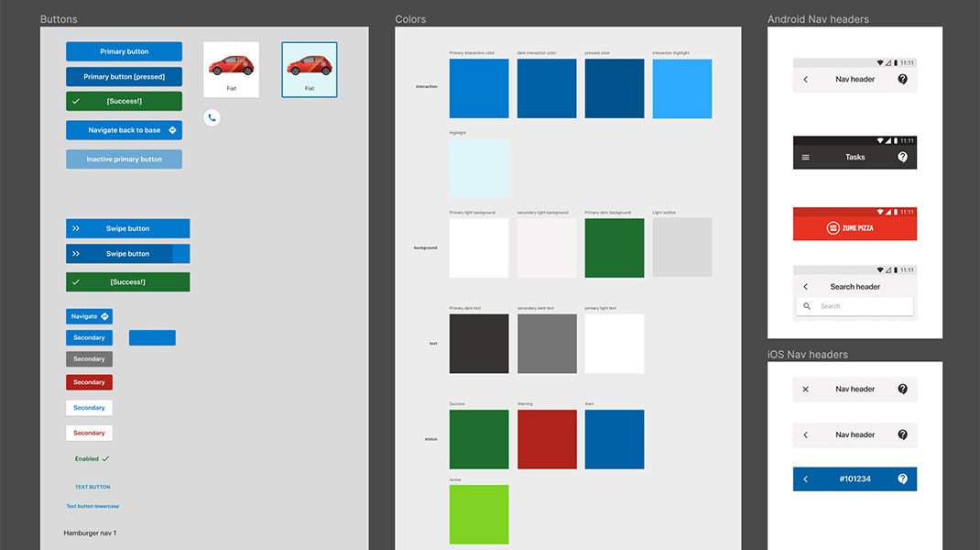Pick the lime green Active color swatch
The width and height of the screenshot is (980, 550).
pyautogui.click(x=479, y=514)
